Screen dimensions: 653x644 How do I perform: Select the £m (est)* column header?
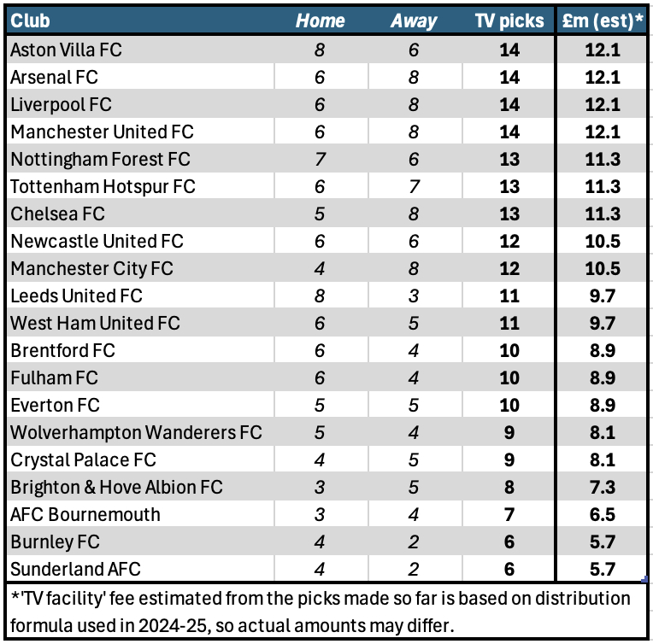point(603,21)
